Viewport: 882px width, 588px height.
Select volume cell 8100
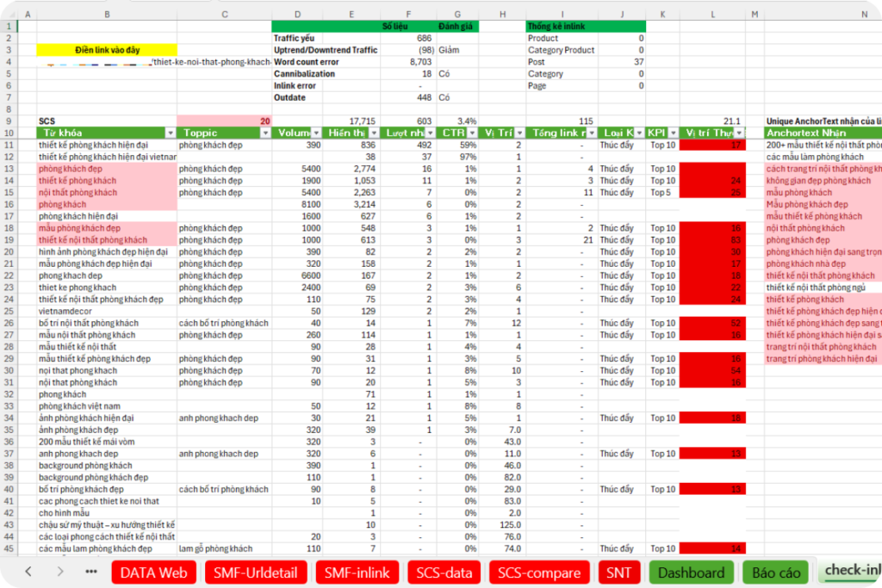click(x=297, y=205)
